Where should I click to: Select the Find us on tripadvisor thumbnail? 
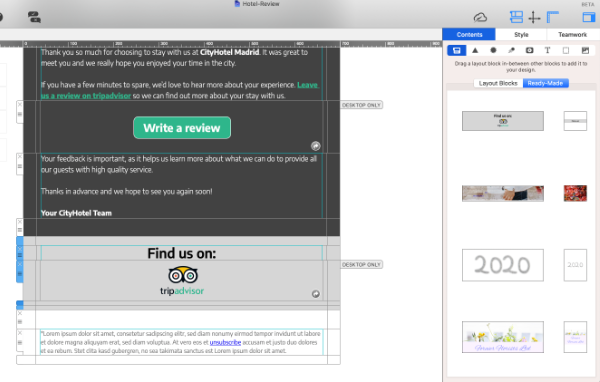pos(503,121)
